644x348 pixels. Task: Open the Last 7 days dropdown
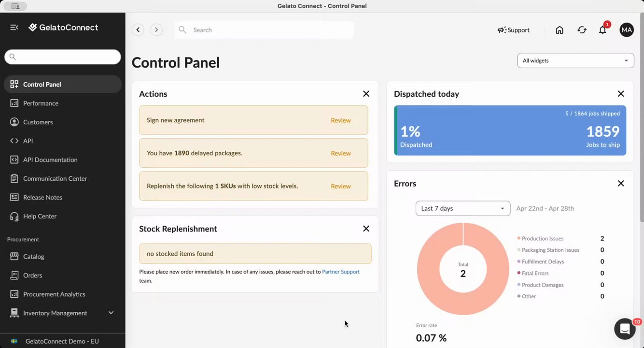pyautogui.click(x=463, y=208)
